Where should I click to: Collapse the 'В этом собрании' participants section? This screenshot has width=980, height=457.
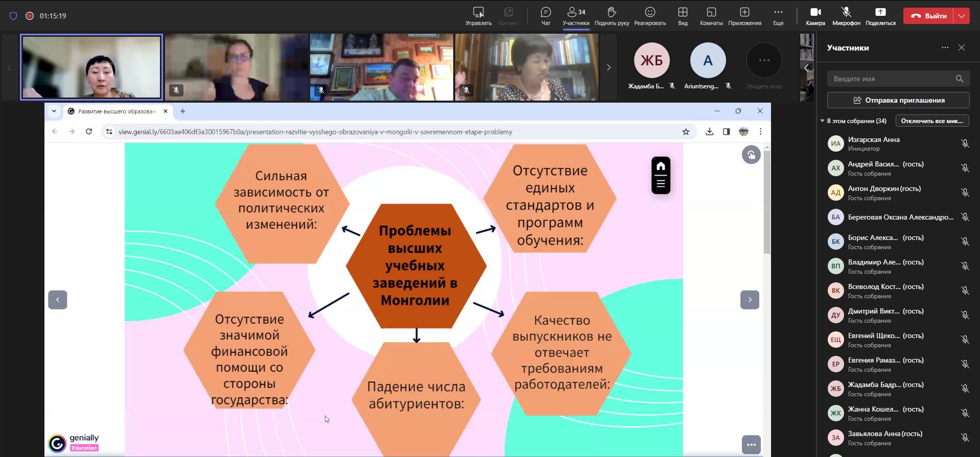click(x=822, y=121)
